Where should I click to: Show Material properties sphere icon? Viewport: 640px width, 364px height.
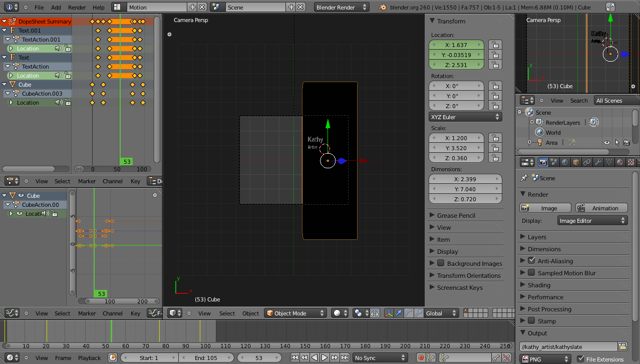coord(620,162)
